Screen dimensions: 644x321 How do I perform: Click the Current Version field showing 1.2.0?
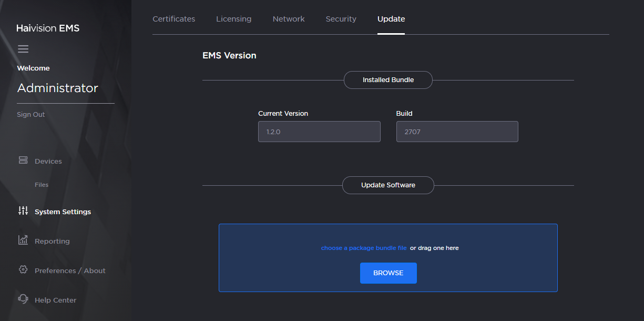[x=319, y=131]
